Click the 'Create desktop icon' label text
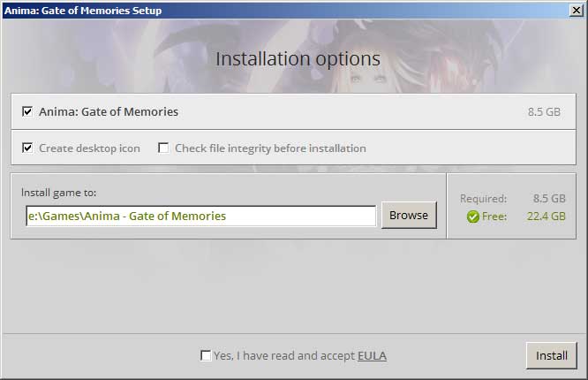The width and height of the screenshot is (588, 380). click(x=90, y=148)
